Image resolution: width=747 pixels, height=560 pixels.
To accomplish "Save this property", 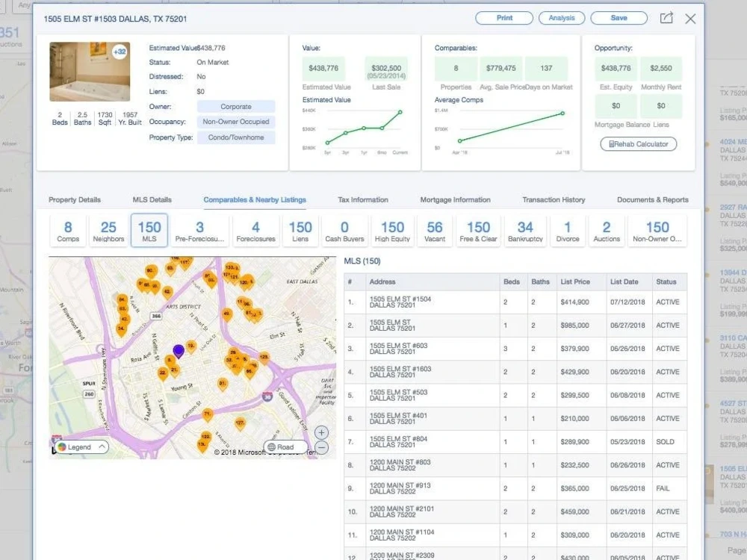I will [619, 18].
